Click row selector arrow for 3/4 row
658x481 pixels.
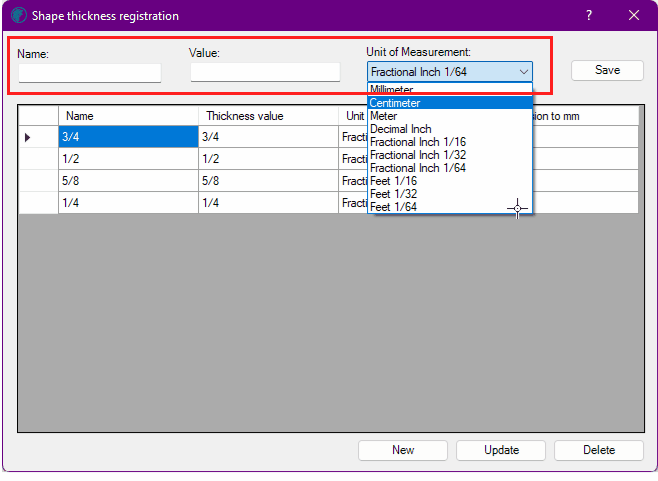click(38, 137)
